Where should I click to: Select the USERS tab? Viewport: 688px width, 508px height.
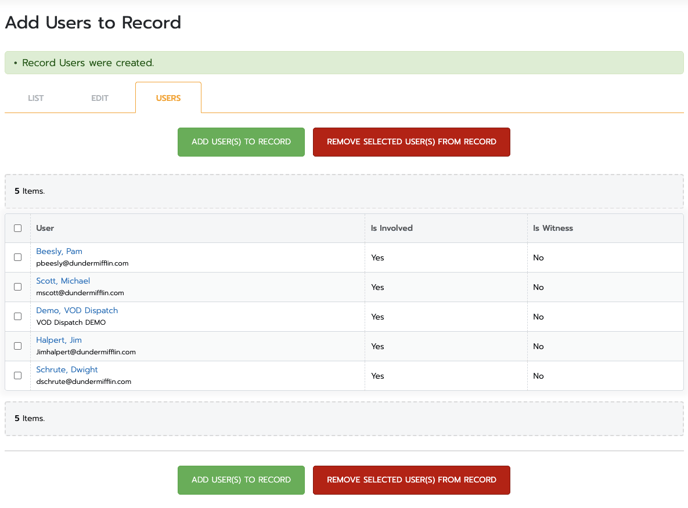[168, 98]
